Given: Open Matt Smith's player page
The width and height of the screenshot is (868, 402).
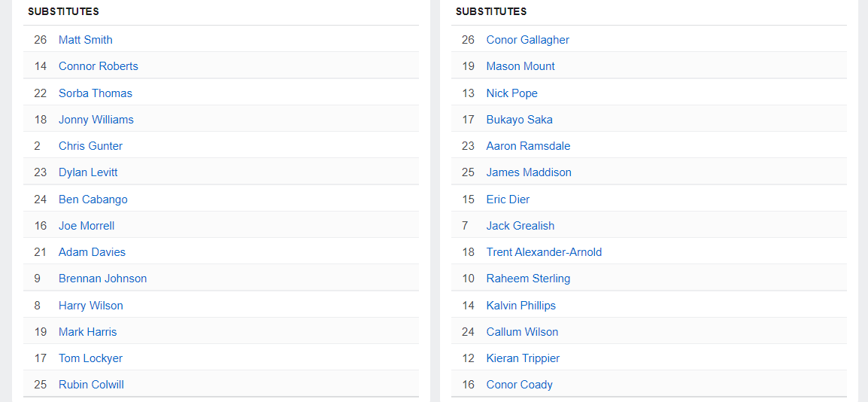Looking at the screenshot, I should tap(85, 40).
